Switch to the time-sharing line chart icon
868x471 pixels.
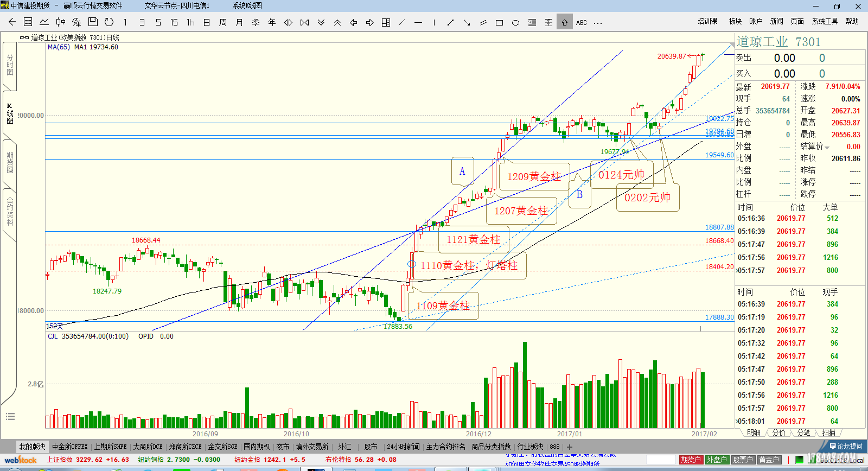click(44, 22)
